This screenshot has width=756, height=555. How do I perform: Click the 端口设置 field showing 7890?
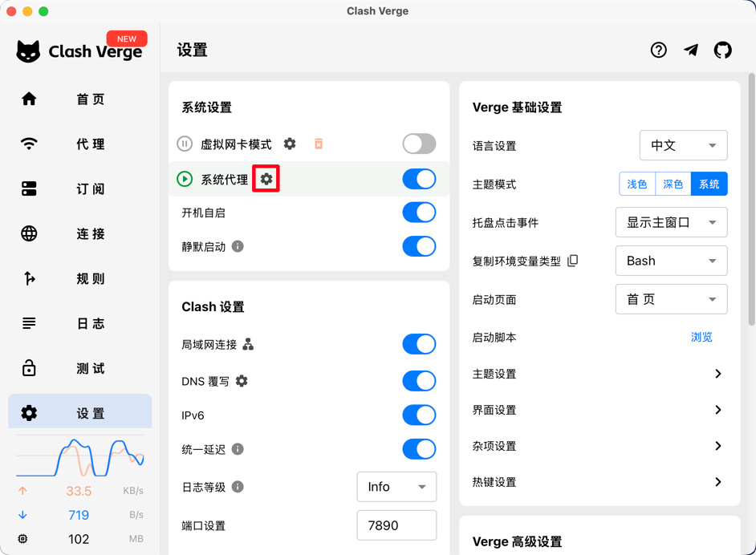pos(396,525)
